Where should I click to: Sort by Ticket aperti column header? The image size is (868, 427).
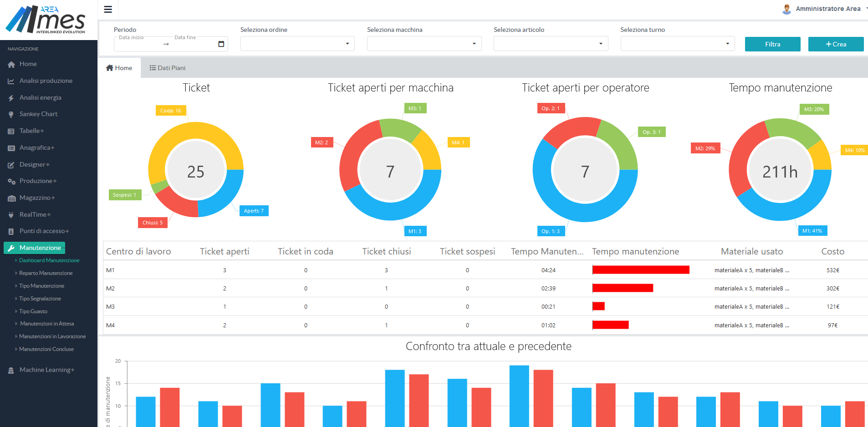[x=225, y=251]
